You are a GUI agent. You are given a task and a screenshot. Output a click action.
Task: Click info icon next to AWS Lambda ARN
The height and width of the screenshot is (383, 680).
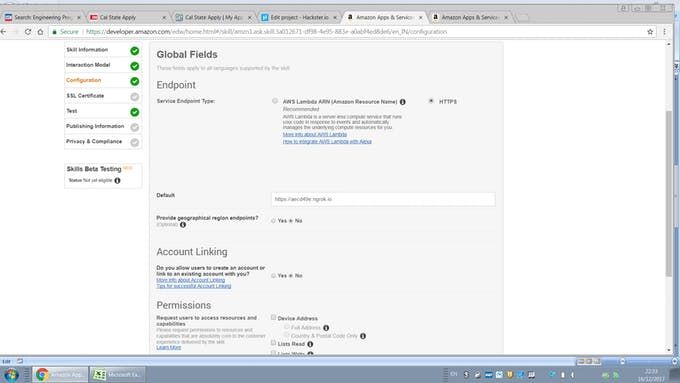click(402, 102)
